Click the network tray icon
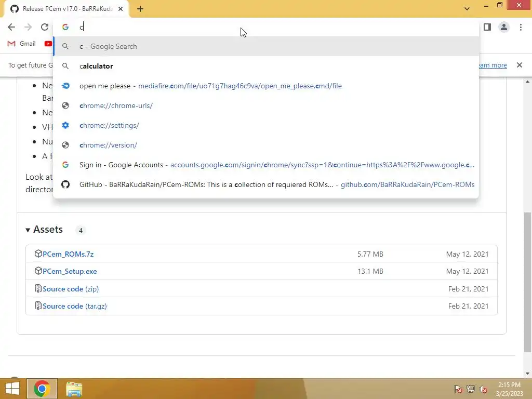Image resolution: width=532 pixels, height=399 pixels. tap(471, 389)
